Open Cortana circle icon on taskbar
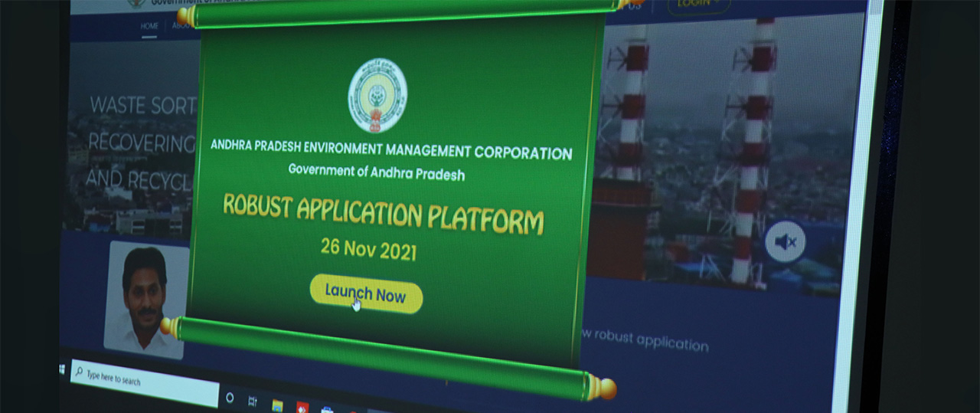The width and height of the screenshot is (980, 413). coord(229,398)
